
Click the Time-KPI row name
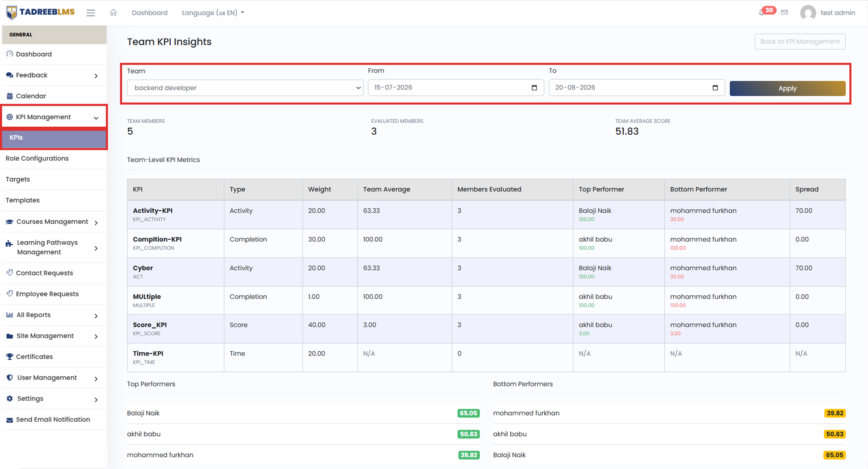(x=148, y=353)
